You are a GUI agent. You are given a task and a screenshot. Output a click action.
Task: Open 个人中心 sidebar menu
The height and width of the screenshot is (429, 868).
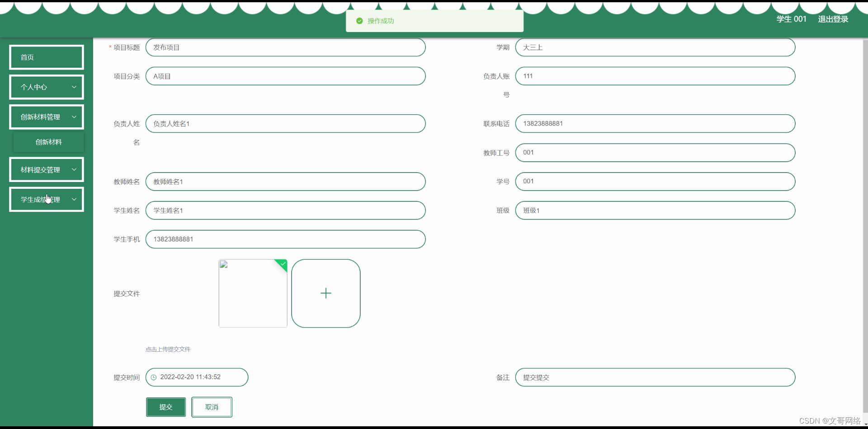coord(47,87)
